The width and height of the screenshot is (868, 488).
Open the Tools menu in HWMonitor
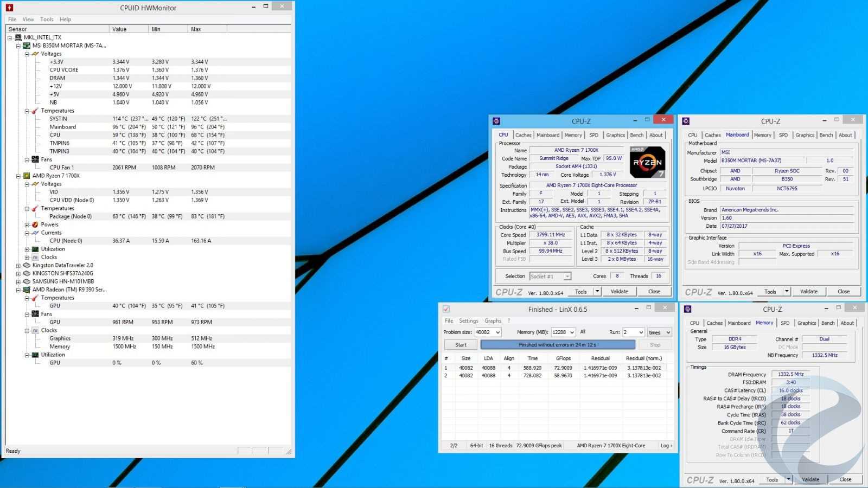pyautogui.click(x=47, y=19)
